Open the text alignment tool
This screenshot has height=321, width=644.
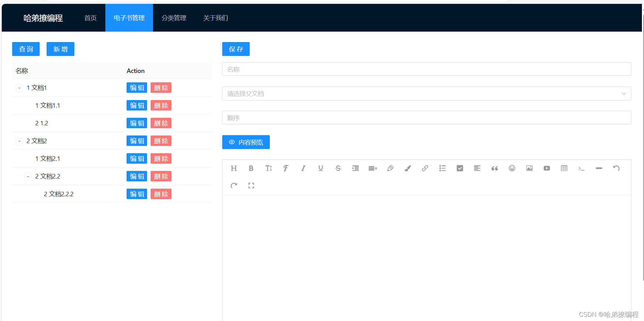pos(477,168)
